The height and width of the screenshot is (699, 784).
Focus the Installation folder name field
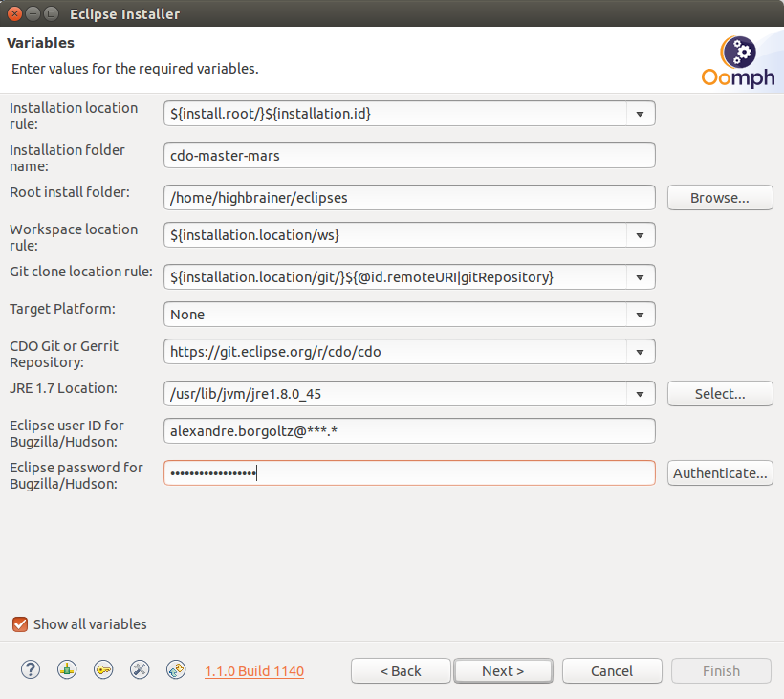coord(409,156)
